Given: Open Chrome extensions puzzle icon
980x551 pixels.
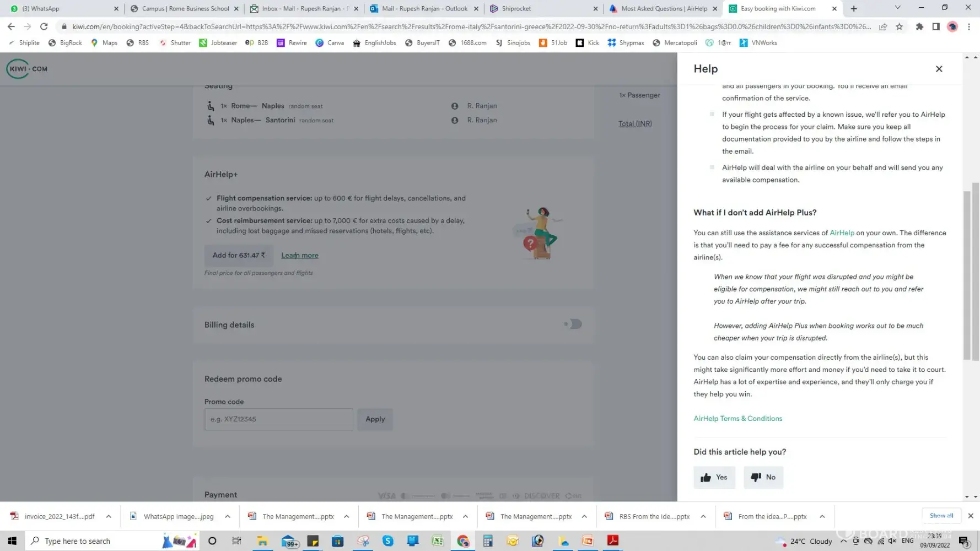Looking at the screenshot, I should click(x=919, y=26).
